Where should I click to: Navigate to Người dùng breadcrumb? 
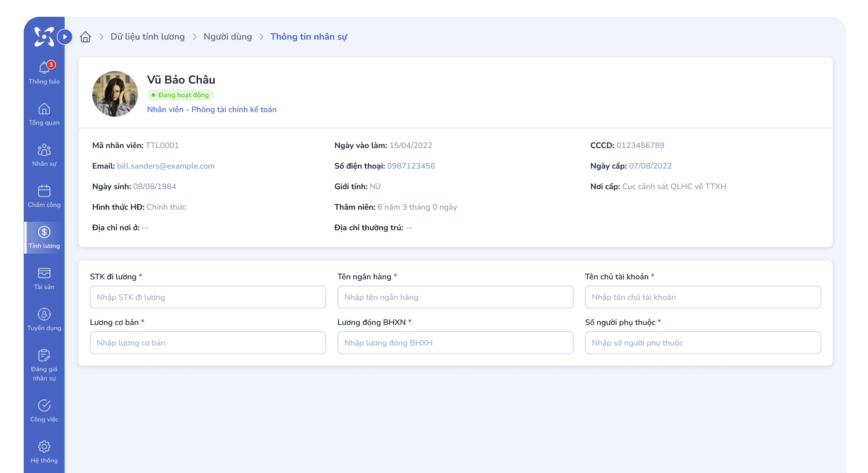[228, 37]
